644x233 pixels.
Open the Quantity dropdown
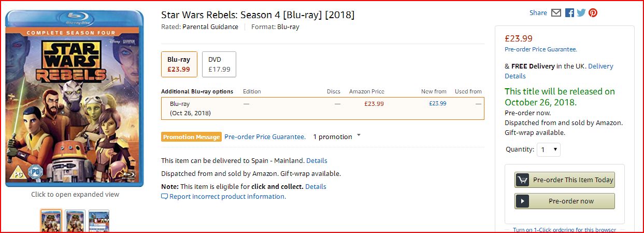548,149
